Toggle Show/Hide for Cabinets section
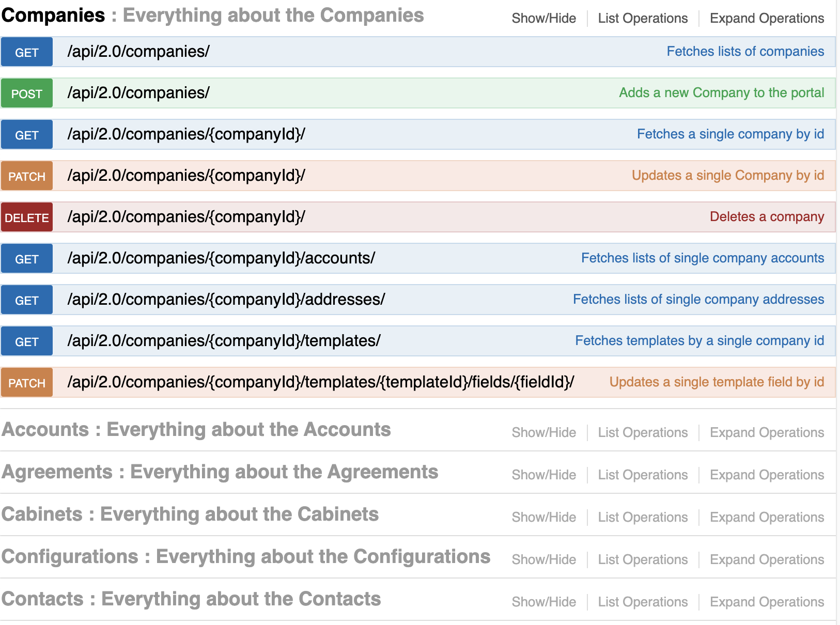Viewport: 840px width, 625px height. (x=543, y=518)
